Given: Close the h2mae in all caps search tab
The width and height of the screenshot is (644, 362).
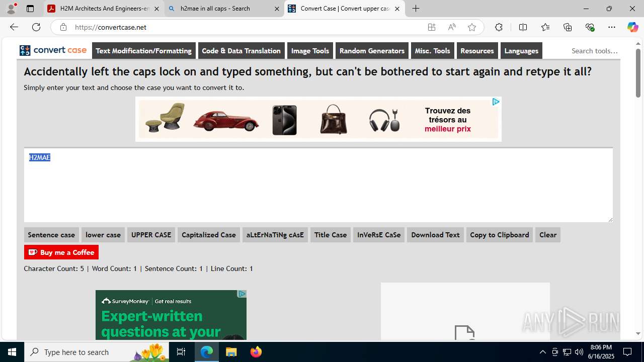Looking at the screenshot, I should pyautogui.click(x=277, y=9).
